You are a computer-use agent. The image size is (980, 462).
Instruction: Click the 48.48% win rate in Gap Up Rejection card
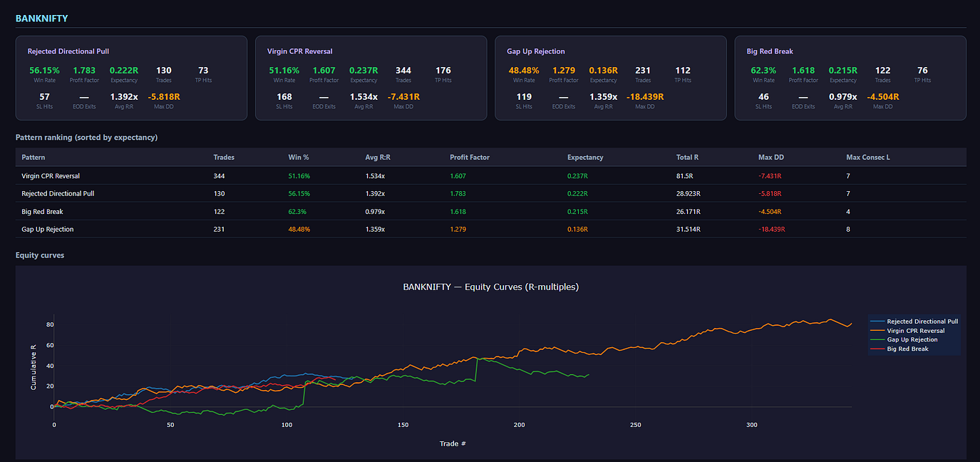point(524,71)
